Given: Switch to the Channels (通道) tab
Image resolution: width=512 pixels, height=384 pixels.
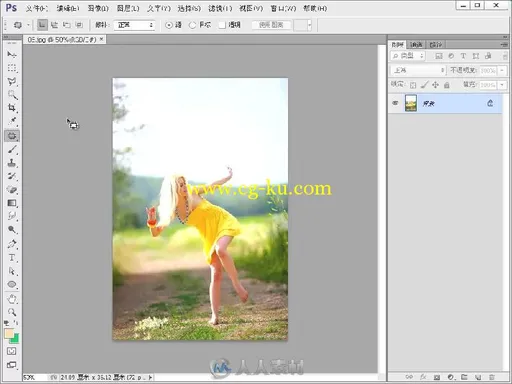Looking at the screenshot, I should point(416,44).
